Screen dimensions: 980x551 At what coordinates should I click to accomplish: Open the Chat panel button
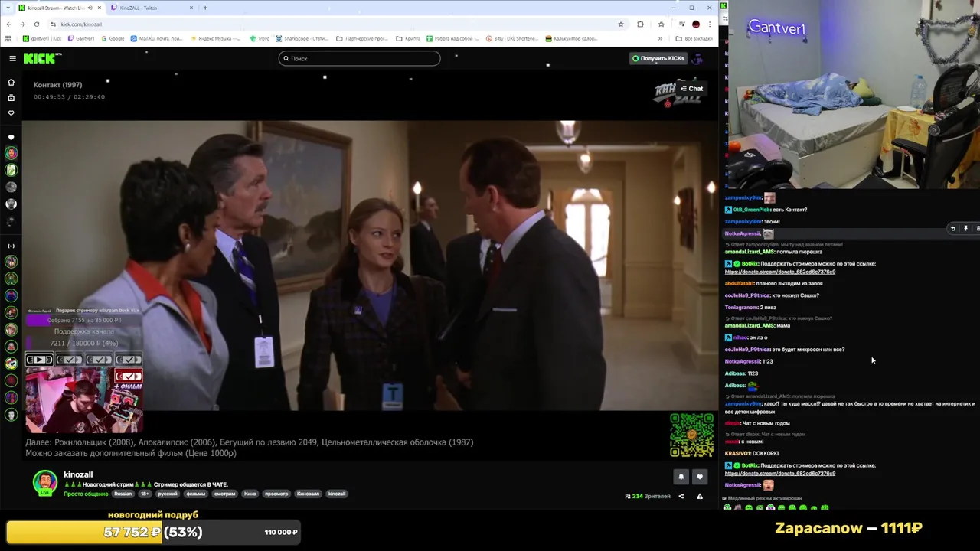click(x=691, y=89)
